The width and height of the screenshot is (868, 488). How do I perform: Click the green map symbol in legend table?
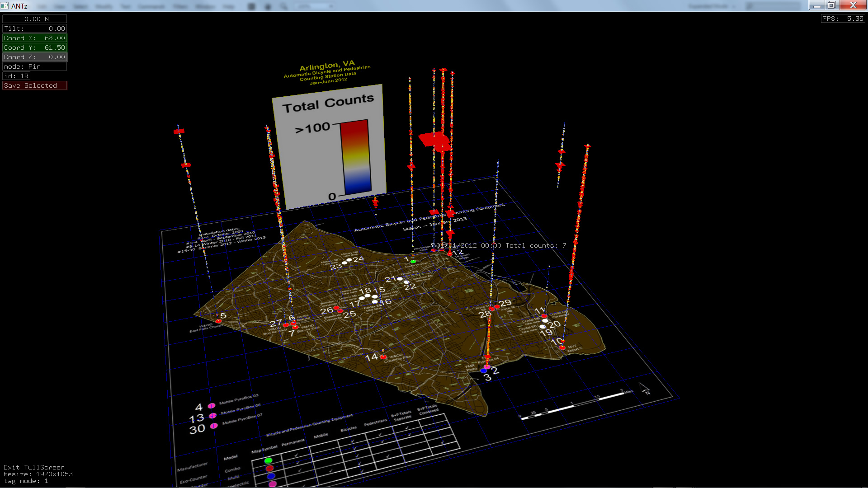point(268,460)
